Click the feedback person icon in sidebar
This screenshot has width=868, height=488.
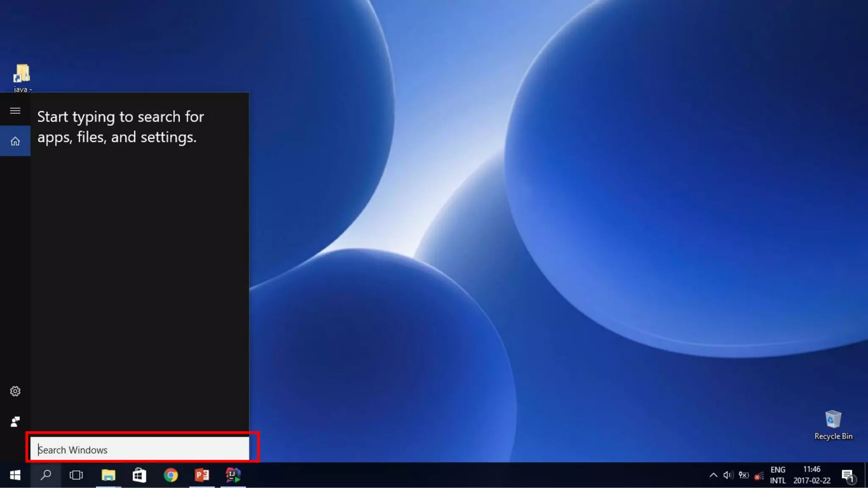click(15, 421)
